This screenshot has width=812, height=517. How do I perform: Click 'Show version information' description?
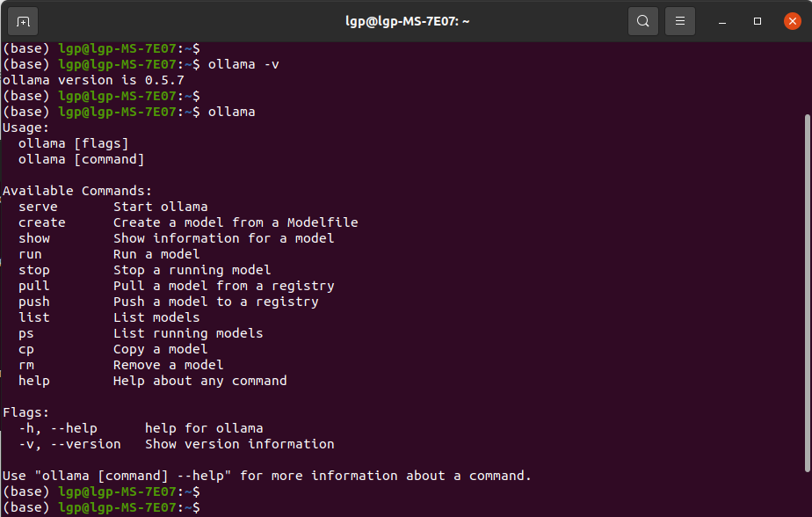(240, 445)
